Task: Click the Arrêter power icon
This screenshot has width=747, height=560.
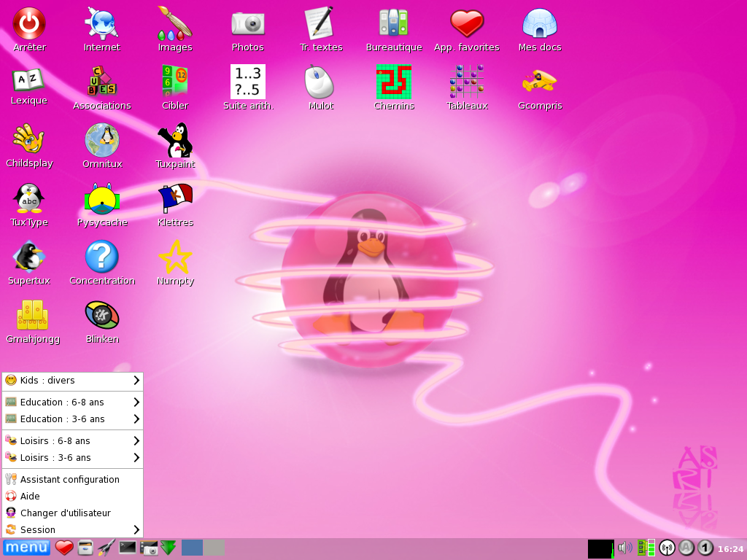Action: click(29, 23)
